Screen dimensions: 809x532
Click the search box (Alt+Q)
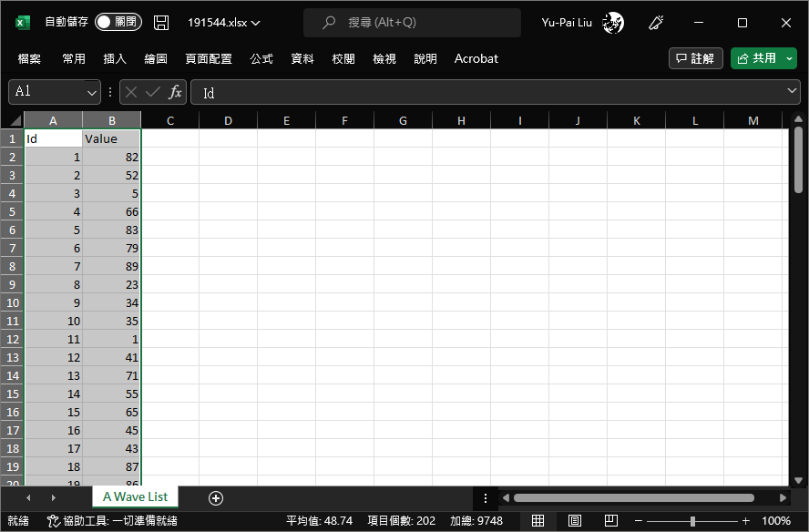point(412,22)
